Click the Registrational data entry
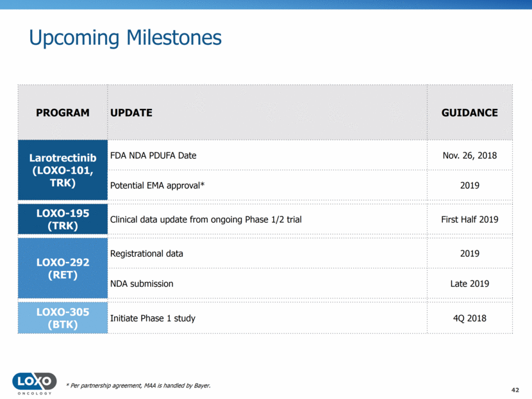This screenshot has height=399, width=532. [147, 254]
